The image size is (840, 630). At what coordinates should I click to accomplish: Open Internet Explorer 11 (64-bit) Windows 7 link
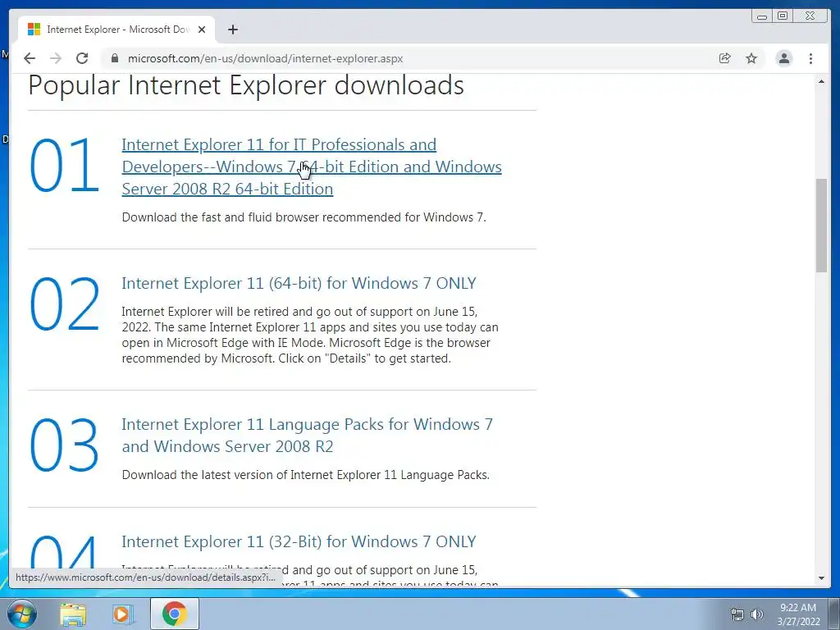(299, 283)
